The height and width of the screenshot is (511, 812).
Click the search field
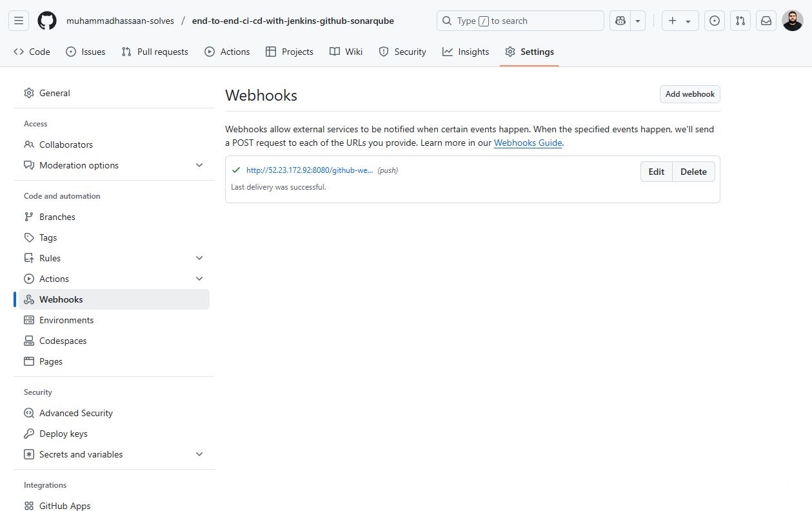[520, 21]
